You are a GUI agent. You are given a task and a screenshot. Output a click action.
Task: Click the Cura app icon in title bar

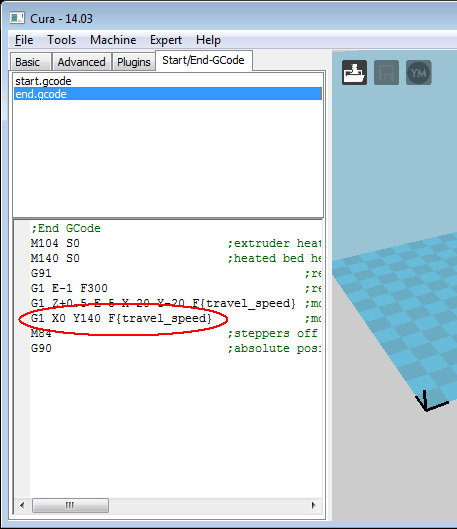[x=17, y=18]
